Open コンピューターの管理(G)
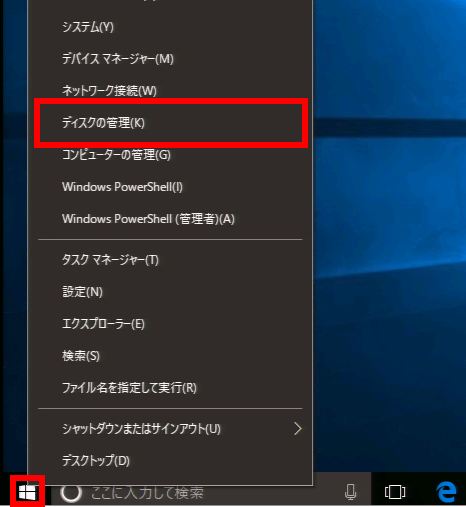 tap(170, 155)
